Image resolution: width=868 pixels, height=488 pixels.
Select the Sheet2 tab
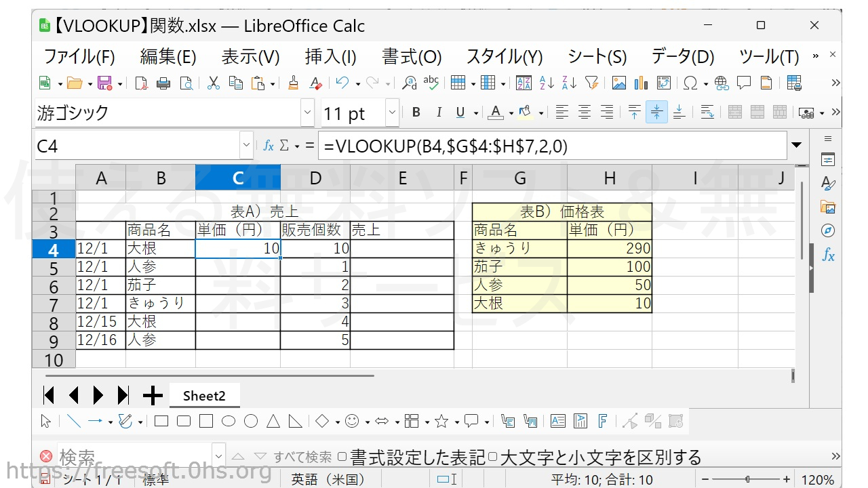point(203,396)
